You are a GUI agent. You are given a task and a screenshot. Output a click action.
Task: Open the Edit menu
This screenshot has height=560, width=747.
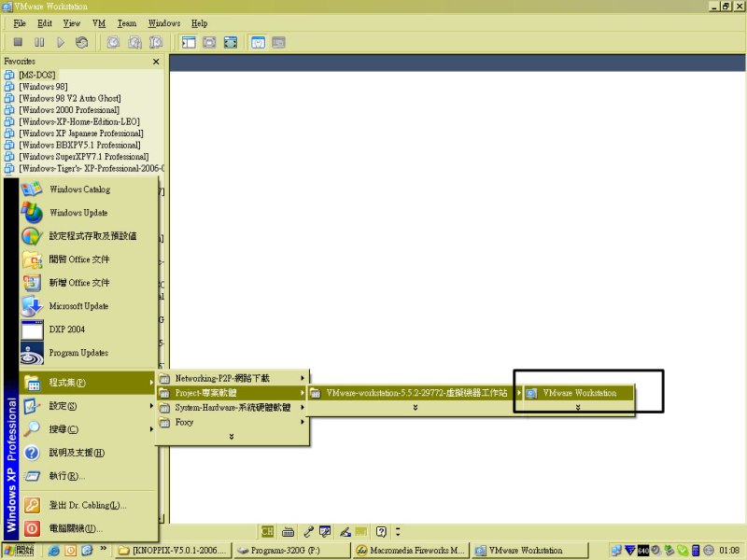point(45,23)
